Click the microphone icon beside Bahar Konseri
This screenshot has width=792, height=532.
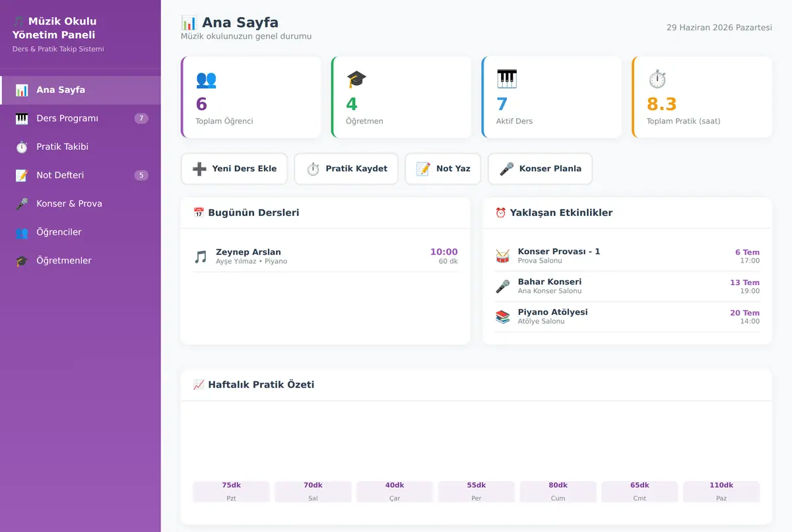(503, 286)
